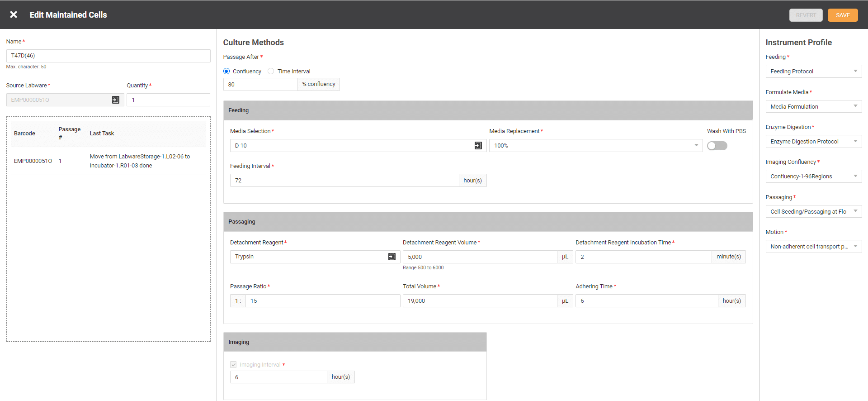The image size is (868, 401).
Task: Click the Name input field
Action: (108, 56)
